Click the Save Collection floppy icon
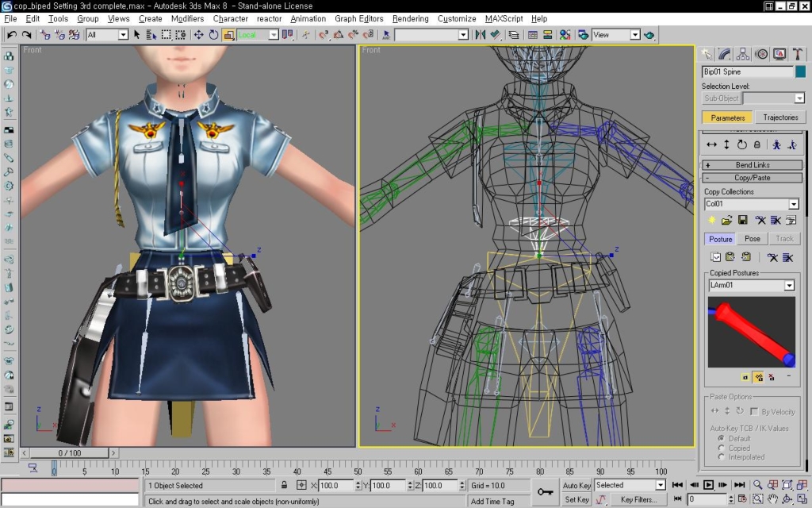Viewport: 812px width, 508px height. click(x=742, y=221)
